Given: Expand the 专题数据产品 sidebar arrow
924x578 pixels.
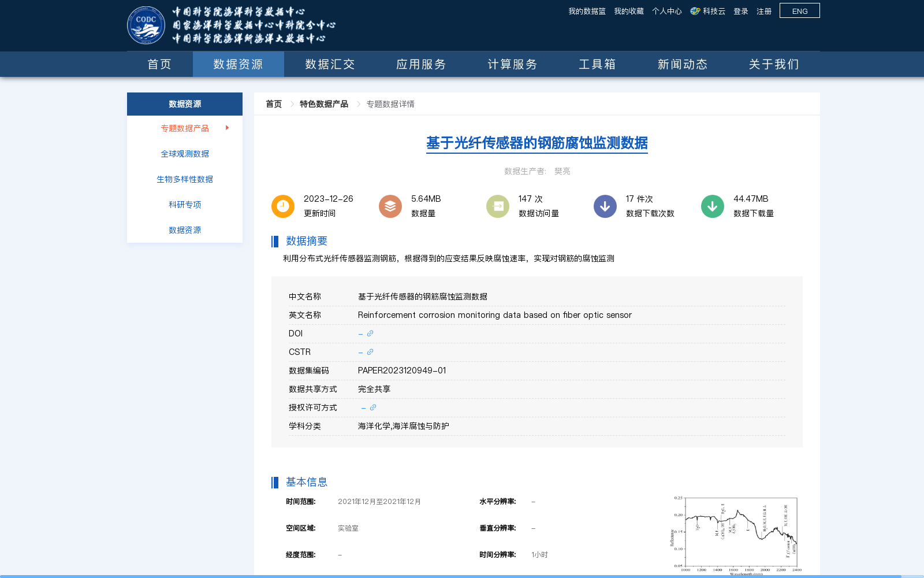Looking at the screenshot, I should click(x=228, y=128).
